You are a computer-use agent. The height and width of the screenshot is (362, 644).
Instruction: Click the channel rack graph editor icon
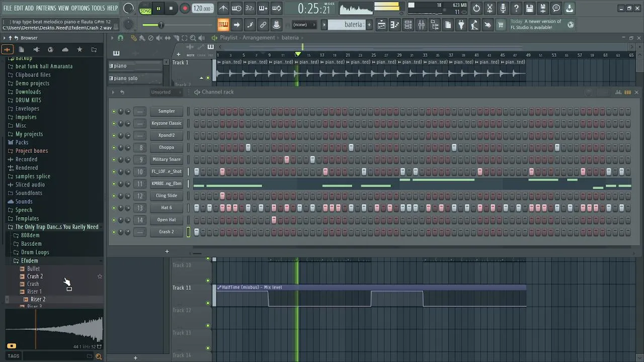pyautogui.click(x=618, y=92)
